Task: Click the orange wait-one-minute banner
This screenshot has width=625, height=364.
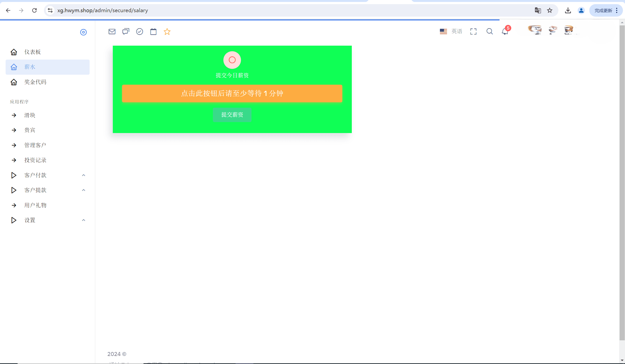Action: click(x=232, y=94)
